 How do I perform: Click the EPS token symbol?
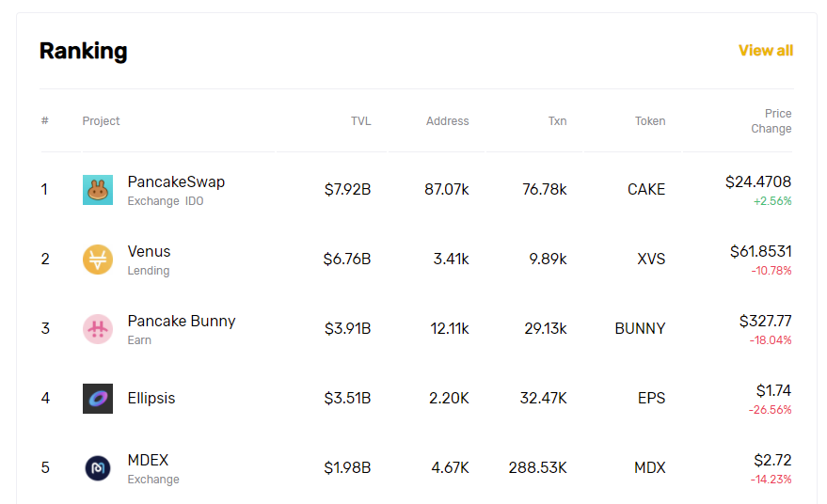(651, 399)
